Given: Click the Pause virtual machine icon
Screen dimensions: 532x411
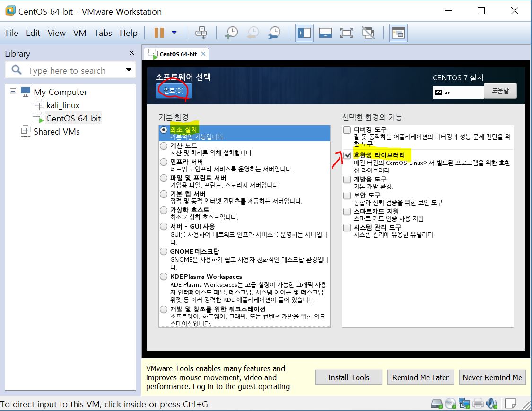Looking at the screenshot, I should coord(159,33).
